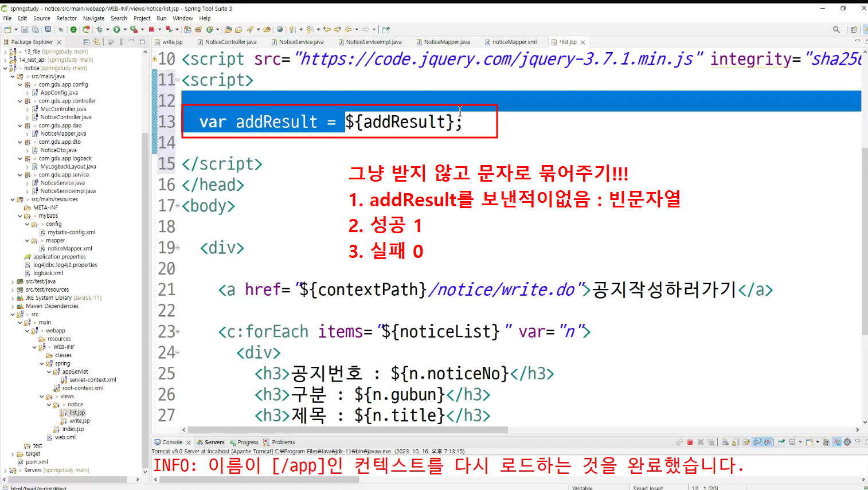Click Pin Console icon

[x=781, y=442]
